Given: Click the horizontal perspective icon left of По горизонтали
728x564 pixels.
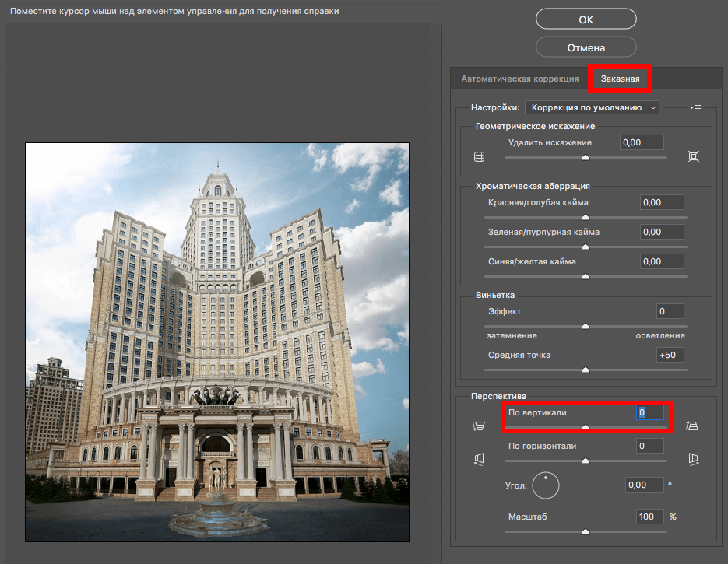Looking at the screenshot, I should pos(480,458).
